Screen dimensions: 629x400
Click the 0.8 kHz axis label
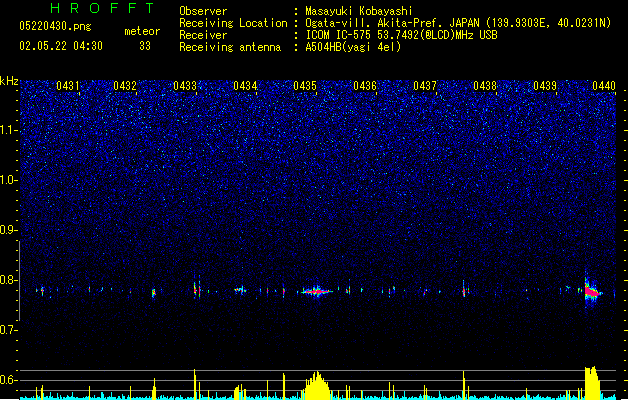click(x=8, y=280)
